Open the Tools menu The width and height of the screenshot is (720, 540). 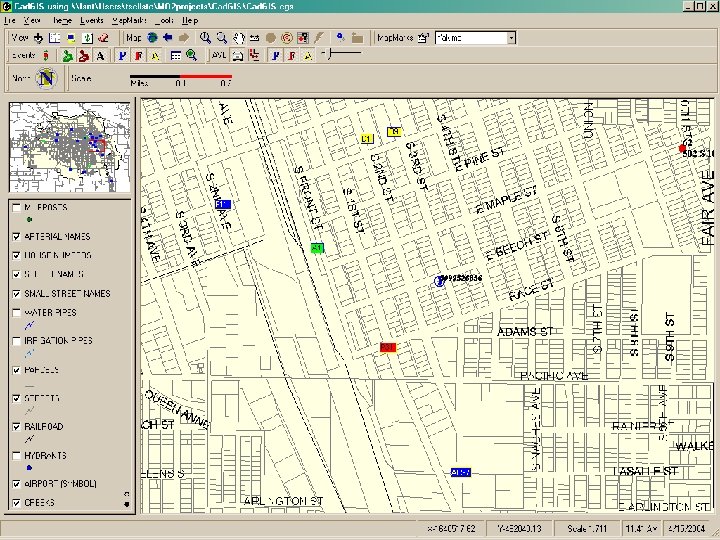pyautogui.click(x=164, y=20)
